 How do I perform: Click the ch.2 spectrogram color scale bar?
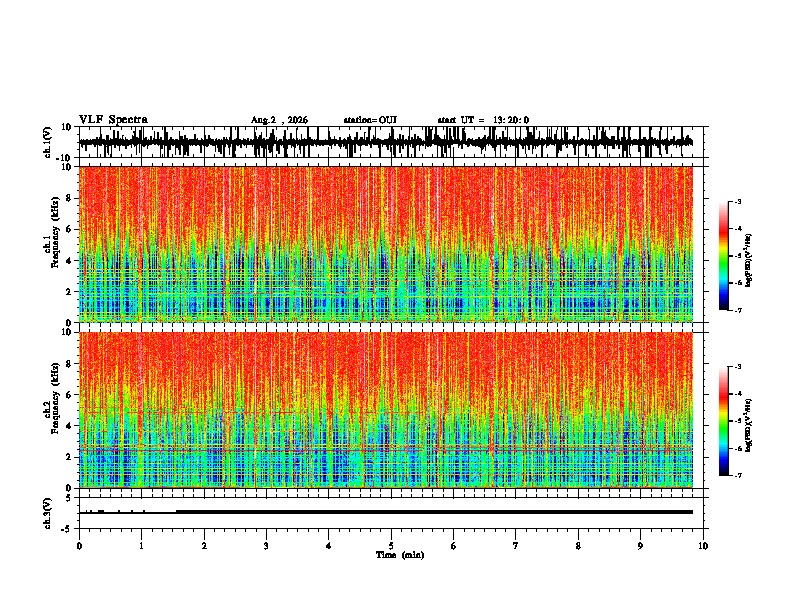723,421
